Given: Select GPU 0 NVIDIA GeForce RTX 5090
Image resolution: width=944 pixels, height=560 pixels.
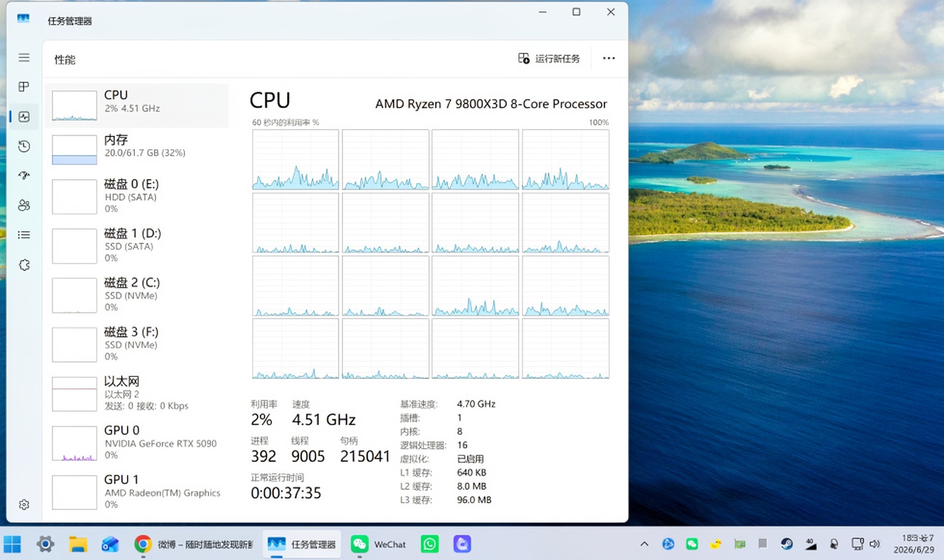Looking at the screenshot, I should click(136, 442).
